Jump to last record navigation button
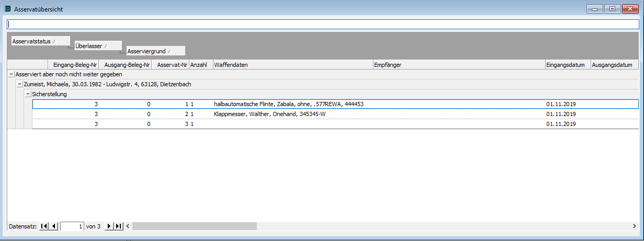This screenshot has height=241, width=644. coord(118,226)
